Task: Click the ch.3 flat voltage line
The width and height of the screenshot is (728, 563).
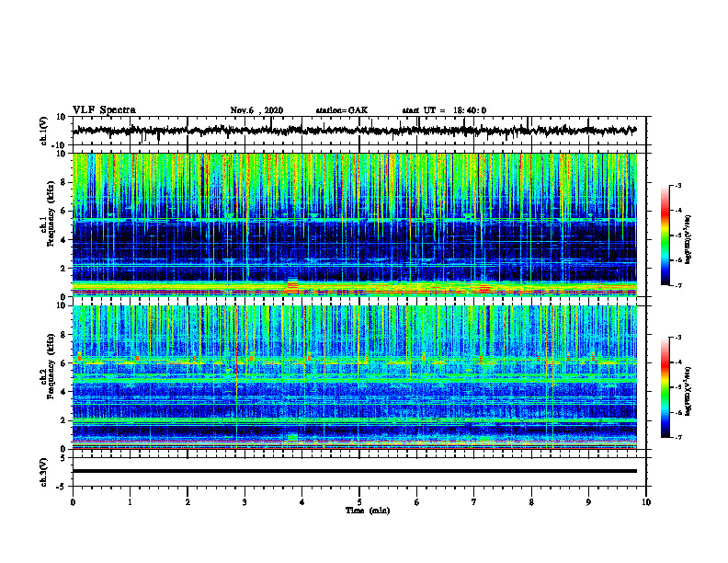Action: 355,471
